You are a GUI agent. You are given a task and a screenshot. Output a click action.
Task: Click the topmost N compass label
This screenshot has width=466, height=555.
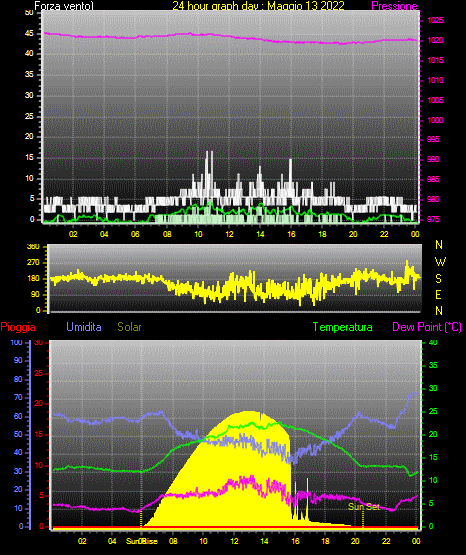439,245
